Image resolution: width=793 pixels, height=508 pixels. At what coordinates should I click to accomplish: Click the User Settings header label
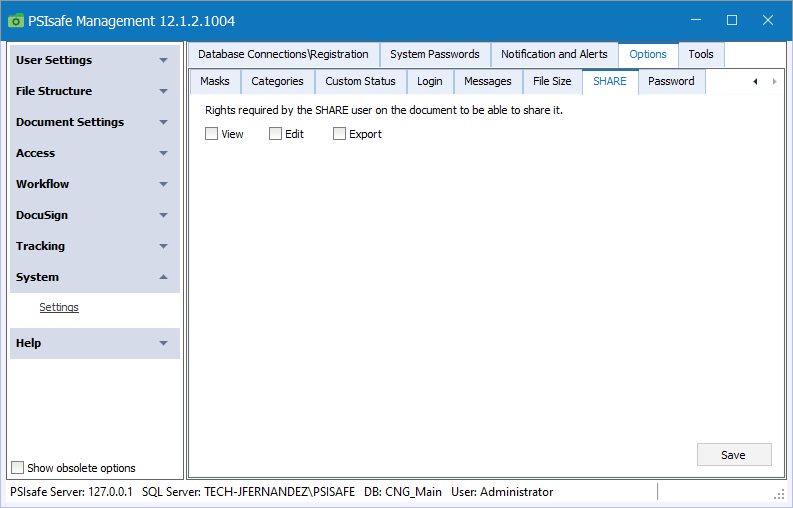(x=54, y=60)
